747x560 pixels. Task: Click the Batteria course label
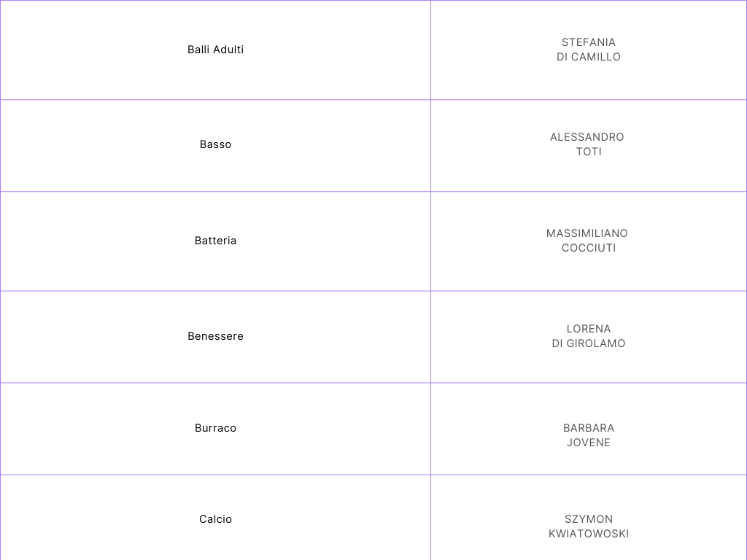[x=215, y=241]
